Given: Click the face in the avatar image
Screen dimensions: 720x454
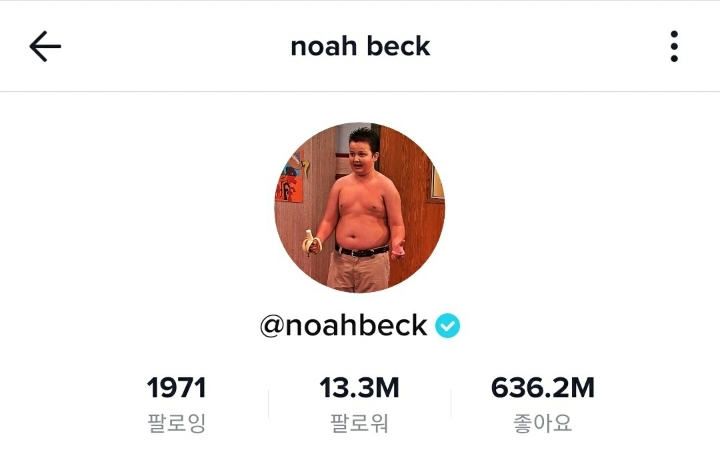Looking at the screenshot, I should point(361,157).
